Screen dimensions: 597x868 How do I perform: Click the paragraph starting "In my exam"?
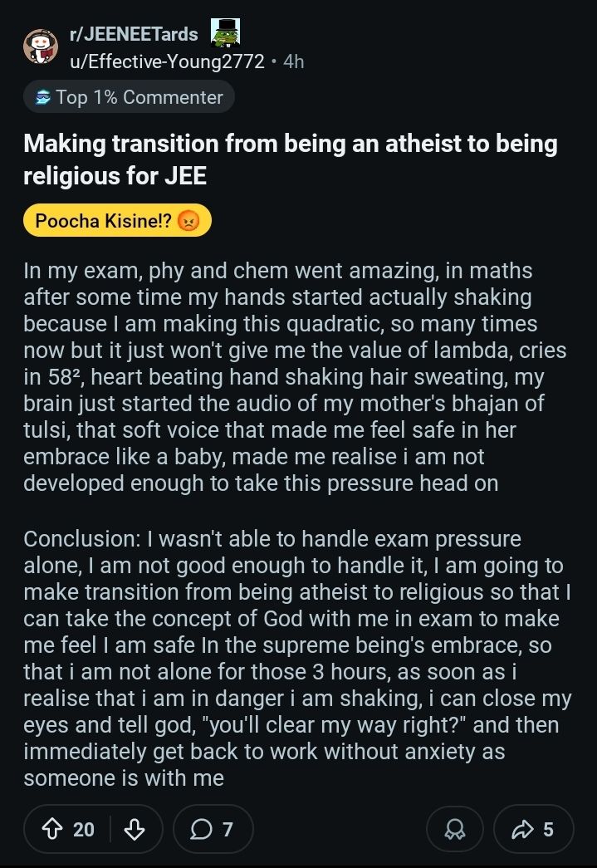click(x=295, y=376)
